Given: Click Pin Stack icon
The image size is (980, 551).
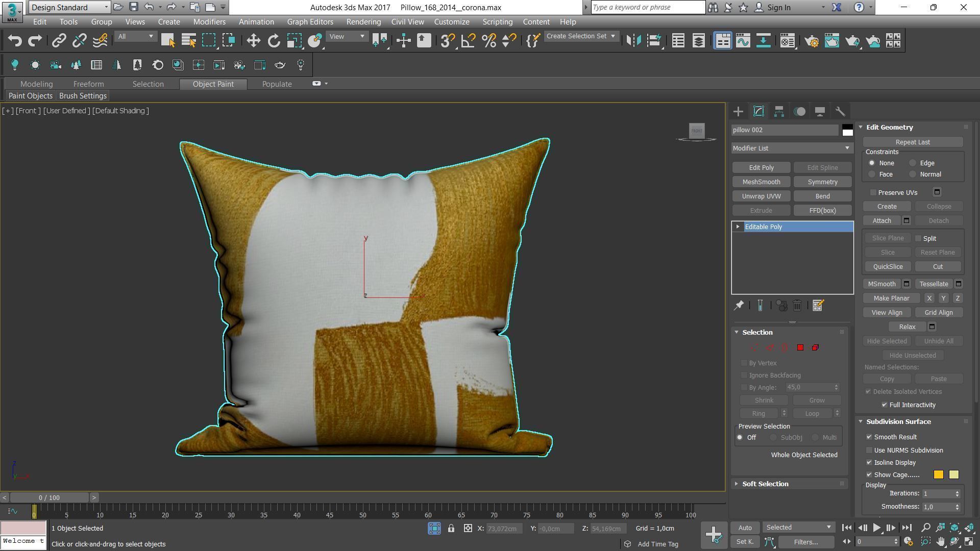Looking at the screenshot, I should pyautogui.click(x=739, y=306).
